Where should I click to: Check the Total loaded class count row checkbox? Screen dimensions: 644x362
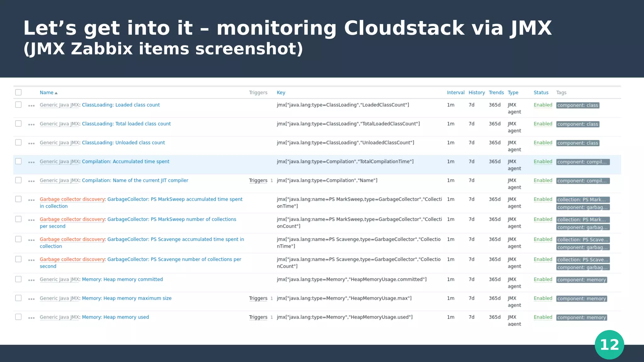coord(19,123)
